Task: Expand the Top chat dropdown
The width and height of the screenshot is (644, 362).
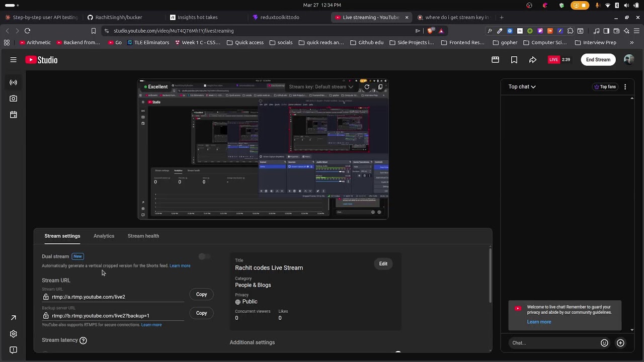Action: [x=522, y=86]
